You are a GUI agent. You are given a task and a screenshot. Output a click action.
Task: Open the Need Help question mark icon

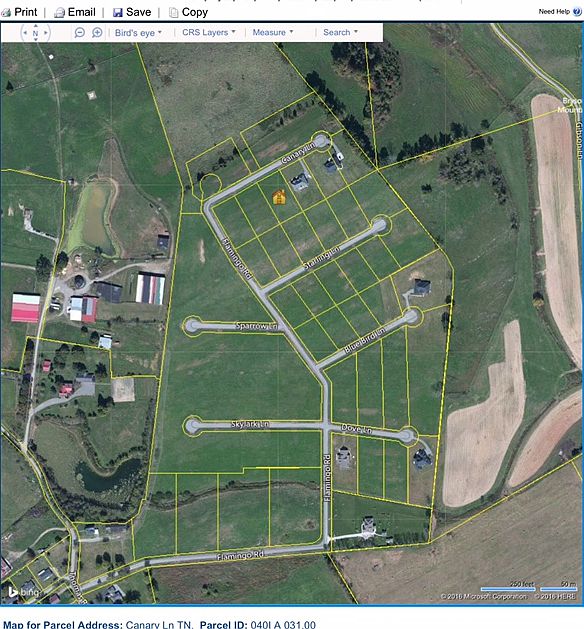click(x=577, y=12)
